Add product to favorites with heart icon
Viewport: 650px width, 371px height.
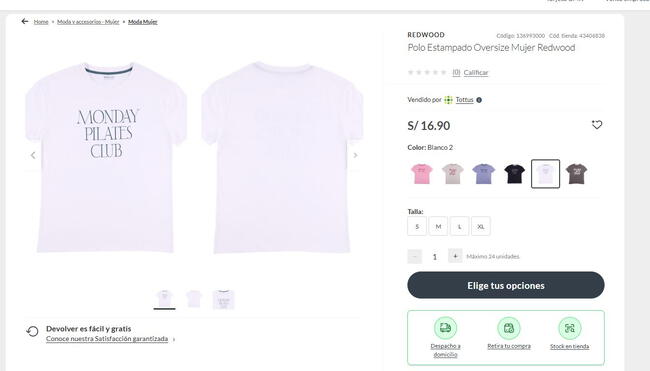[x=597, y=125]
